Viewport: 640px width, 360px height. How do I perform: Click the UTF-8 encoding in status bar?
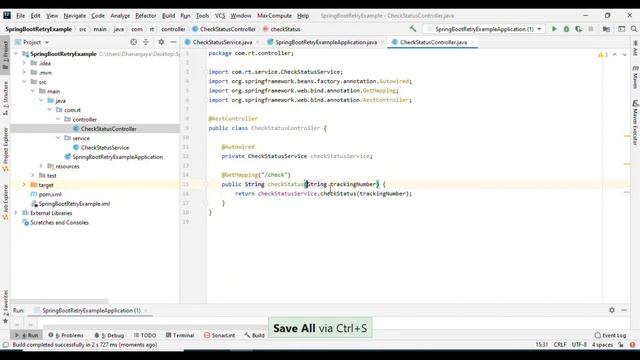(x=579, y=345)
